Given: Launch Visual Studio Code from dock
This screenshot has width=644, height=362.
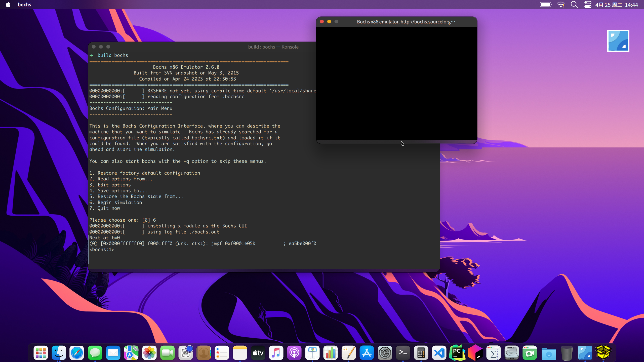Looking at the screenshot, I should [x=439, y=353].
